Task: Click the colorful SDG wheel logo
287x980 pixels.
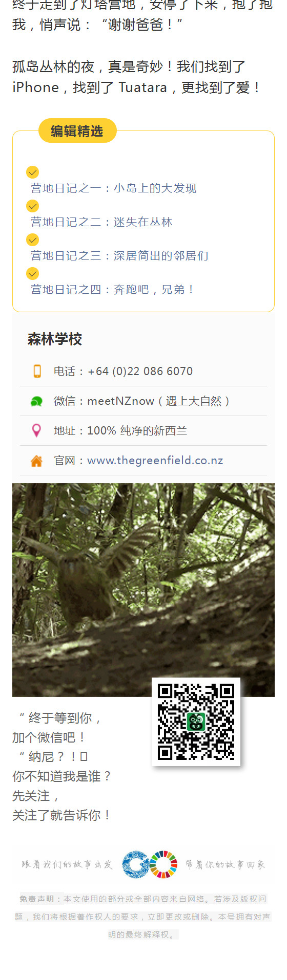Action: point(163,864)
